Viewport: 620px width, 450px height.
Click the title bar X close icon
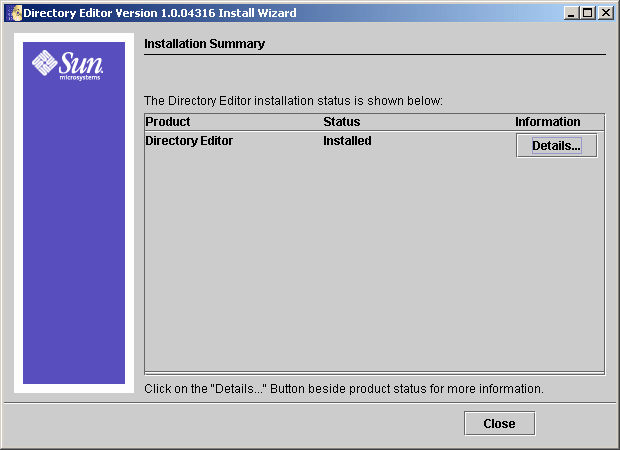click(x=606, y=13)
